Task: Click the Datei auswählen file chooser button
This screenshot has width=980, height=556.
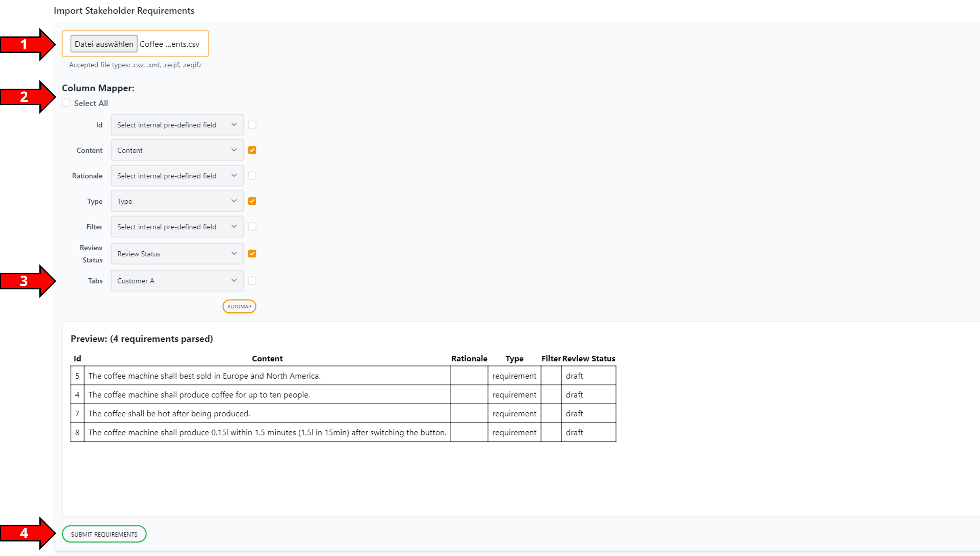Action: point(104,44)
